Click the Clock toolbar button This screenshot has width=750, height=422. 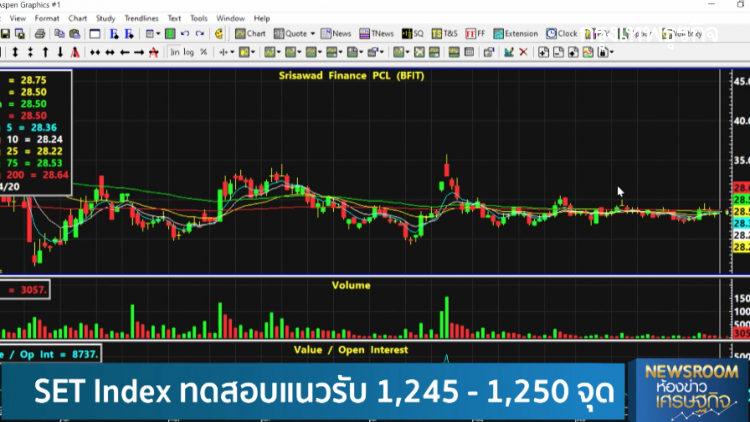point(562,34)
